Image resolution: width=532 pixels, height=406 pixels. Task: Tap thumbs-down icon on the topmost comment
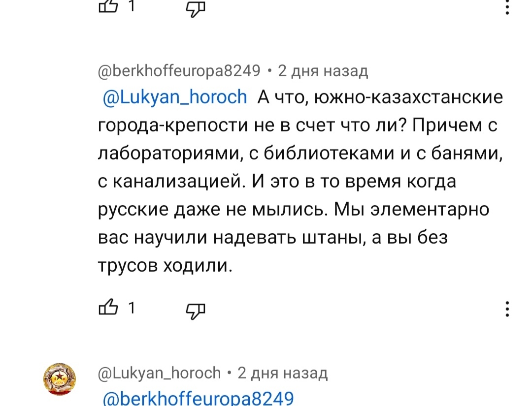point(195,7)
